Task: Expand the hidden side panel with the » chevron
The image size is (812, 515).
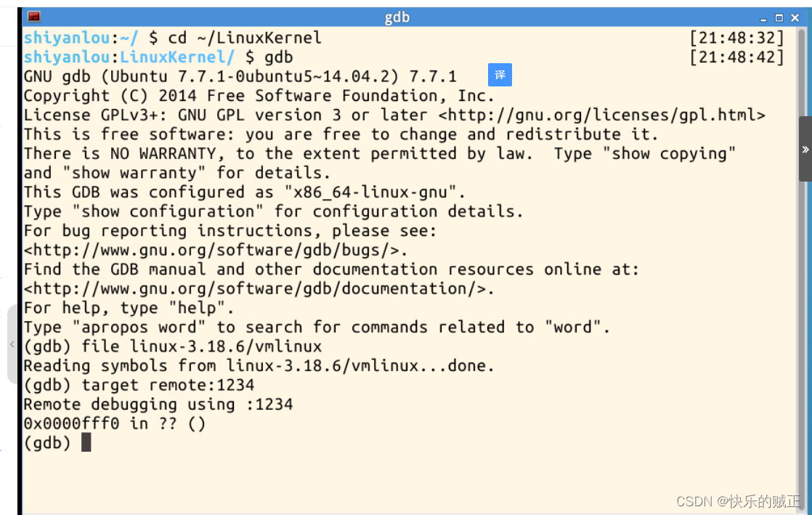Action: click(805, 149)
